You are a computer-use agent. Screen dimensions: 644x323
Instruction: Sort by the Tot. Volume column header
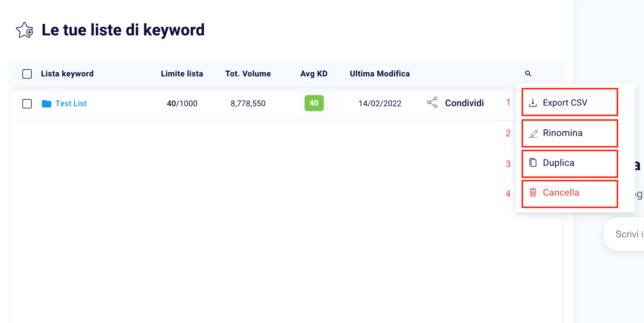(248, 74)
